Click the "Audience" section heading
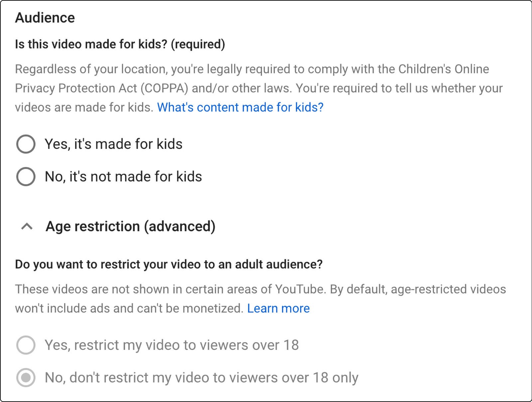Viewport: 532px width, 402px height. (45, 18)
